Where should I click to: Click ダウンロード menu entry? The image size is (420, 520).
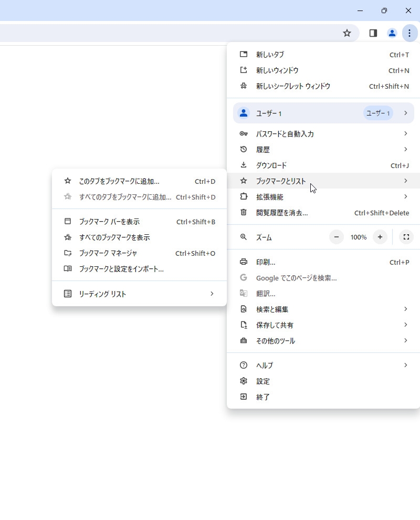click(x=271, y=165)
